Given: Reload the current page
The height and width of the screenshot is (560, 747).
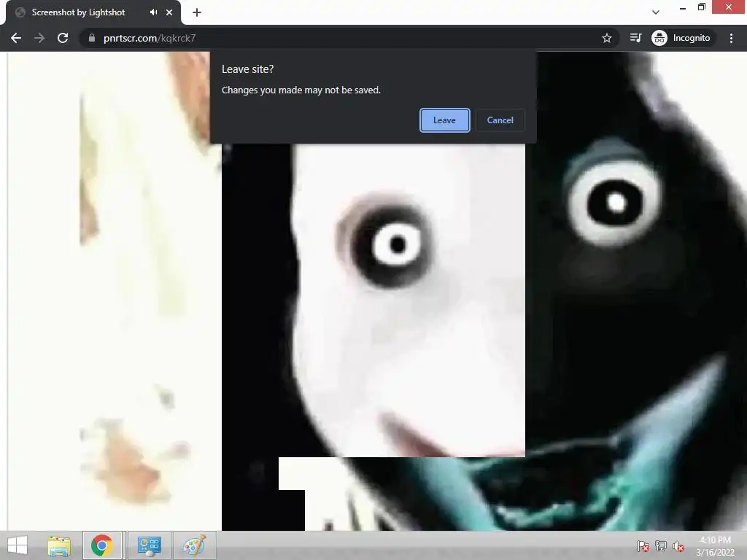Looking at the screenshot, I should [x=63, y=38].
